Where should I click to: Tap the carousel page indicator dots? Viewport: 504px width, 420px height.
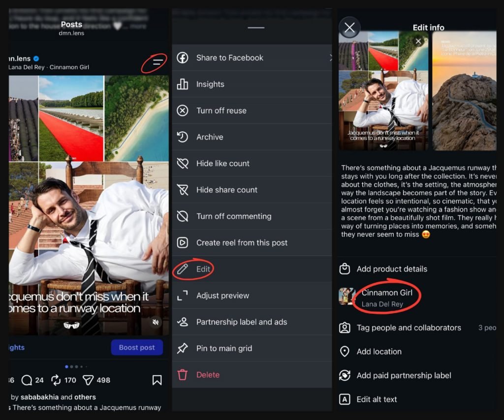(x=76, y=366)
